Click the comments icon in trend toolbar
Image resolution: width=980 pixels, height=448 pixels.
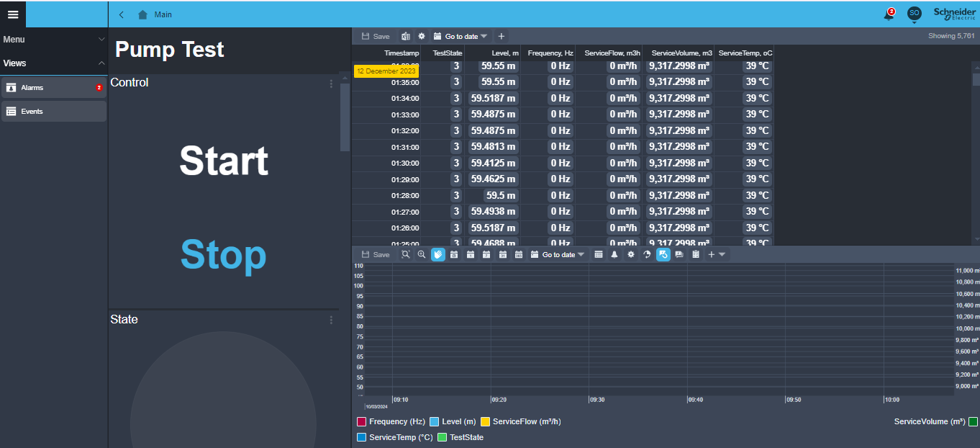tap(679, 254)
